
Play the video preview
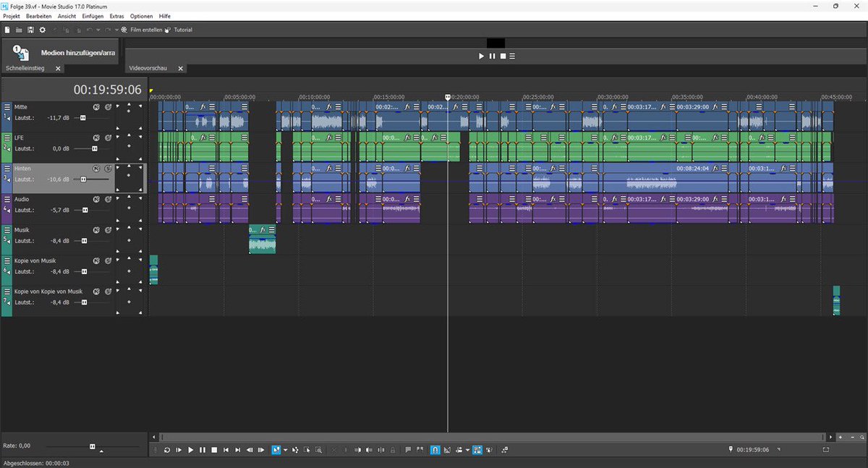click(x=482, y=56)
